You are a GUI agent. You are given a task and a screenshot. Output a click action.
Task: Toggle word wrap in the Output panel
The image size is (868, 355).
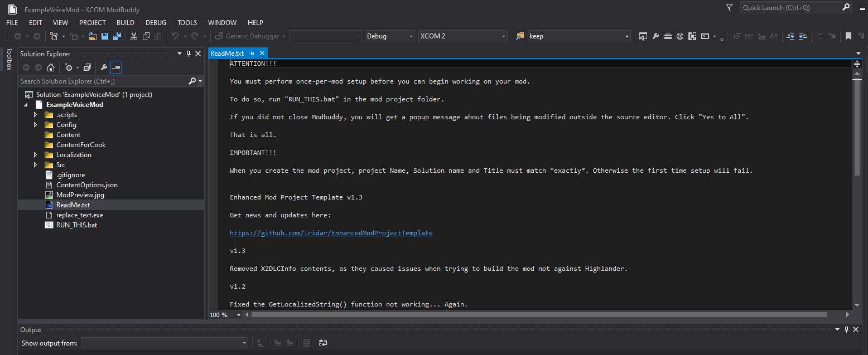point(322,343)
